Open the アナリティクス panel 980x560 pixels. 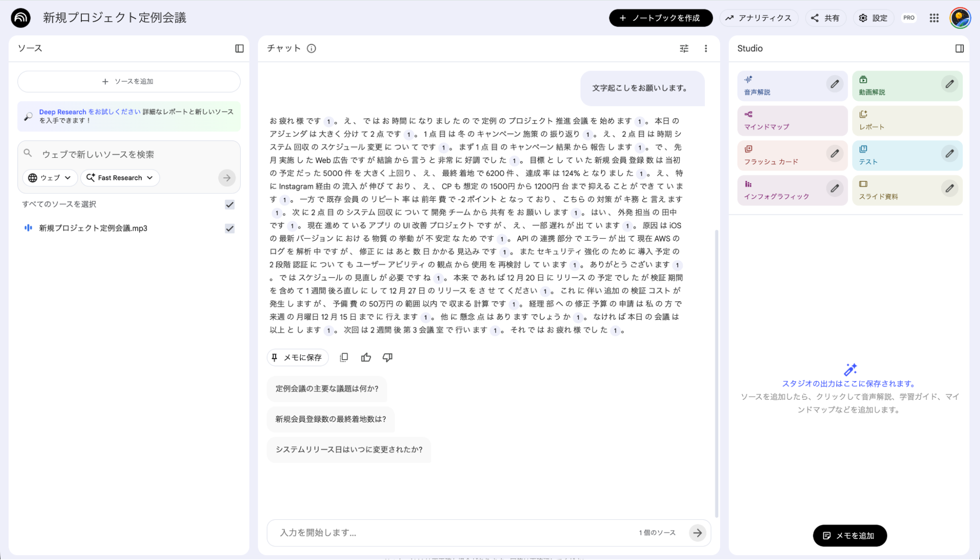click(759, 18)
